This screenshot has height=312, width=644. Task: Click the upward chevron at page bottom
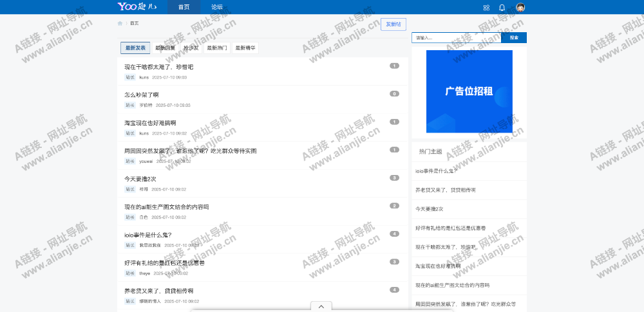(x=321, y=307)
